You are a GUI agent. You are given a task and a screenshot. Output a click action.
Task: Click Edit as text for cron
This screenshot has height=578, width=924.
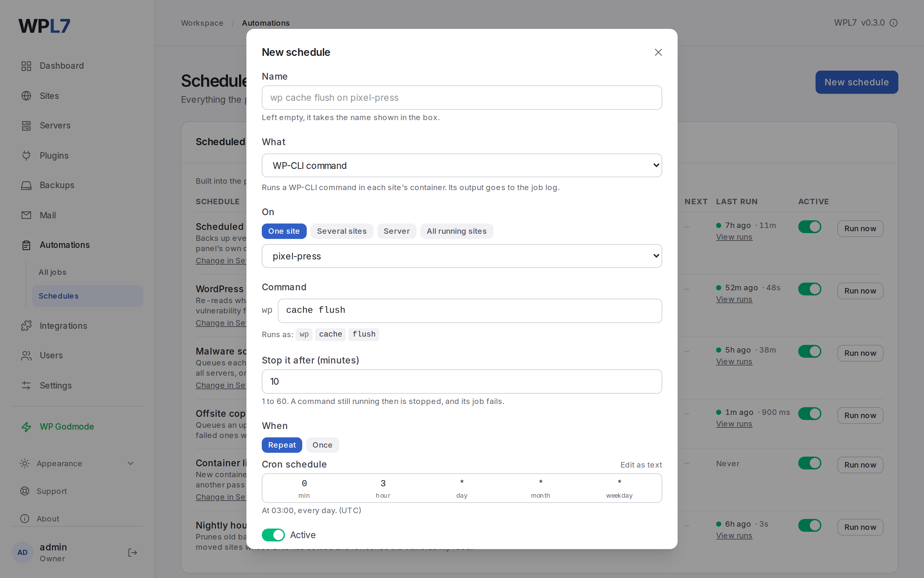point(641,465)
